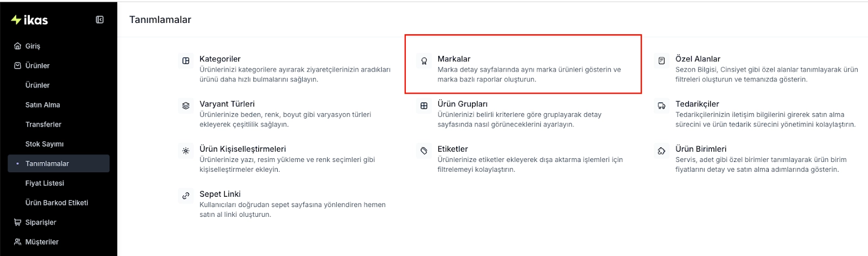This screenshot has width=868, height=256.
Task: Click the Ürün Birimleri icon
Action: pyautogui.click(x=661, y=151)
